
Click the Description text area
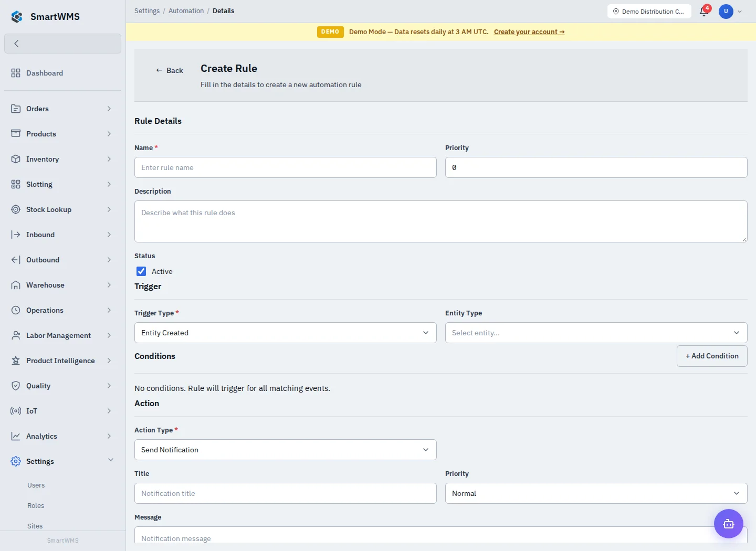(x=441, y=221)
